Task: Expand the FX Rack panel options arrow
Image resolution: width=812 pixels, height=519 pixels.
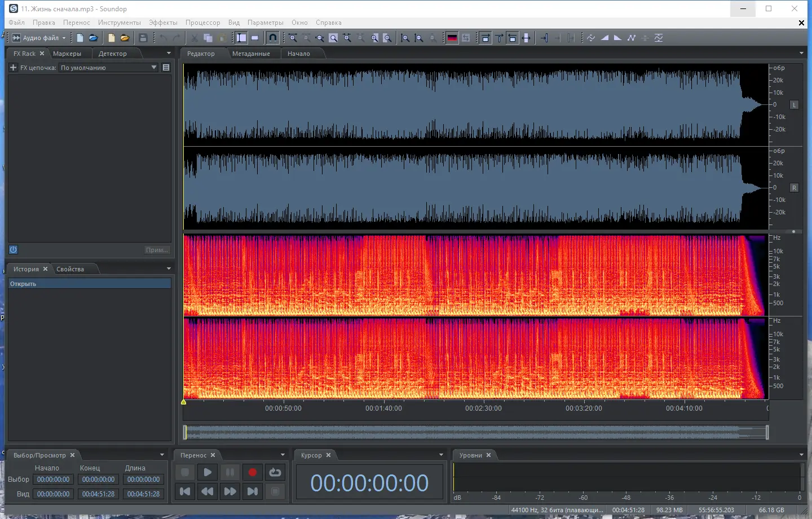Action: 169,54
